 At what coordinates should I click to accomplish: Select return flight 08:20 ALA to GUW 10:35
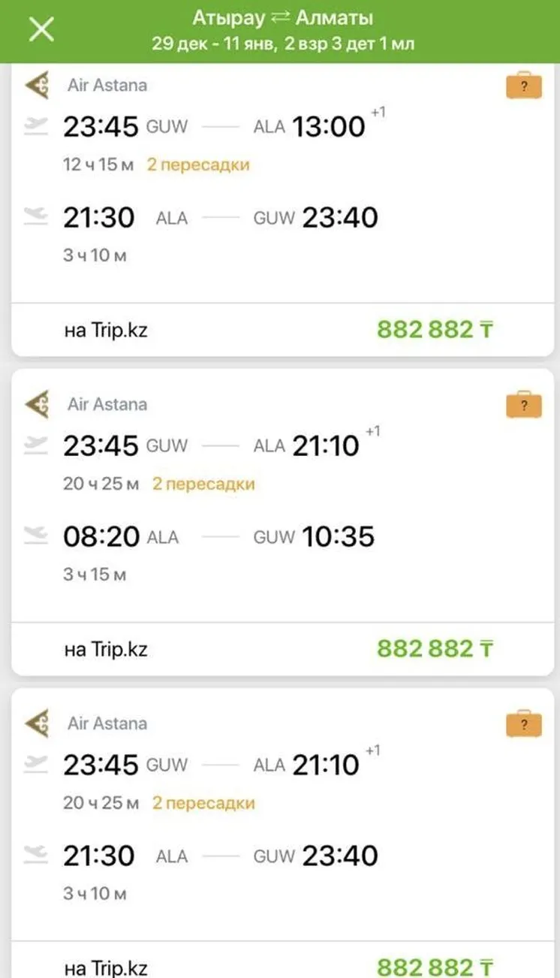[x=218, y=536]
